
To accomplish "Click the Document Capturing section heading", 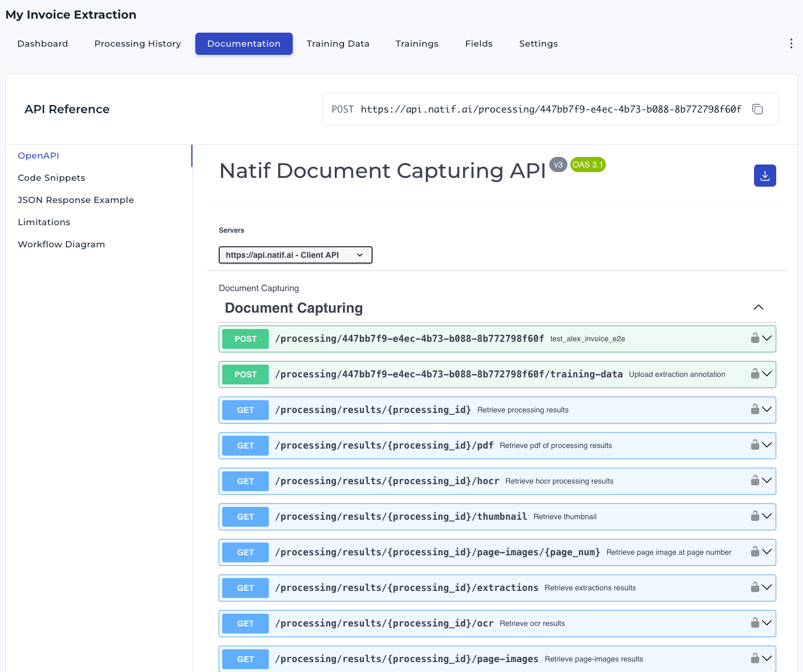I will (294, 308).
